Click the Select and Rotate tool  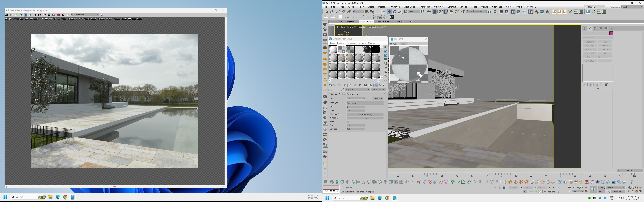pyautogui.click(x=395, y=12)
